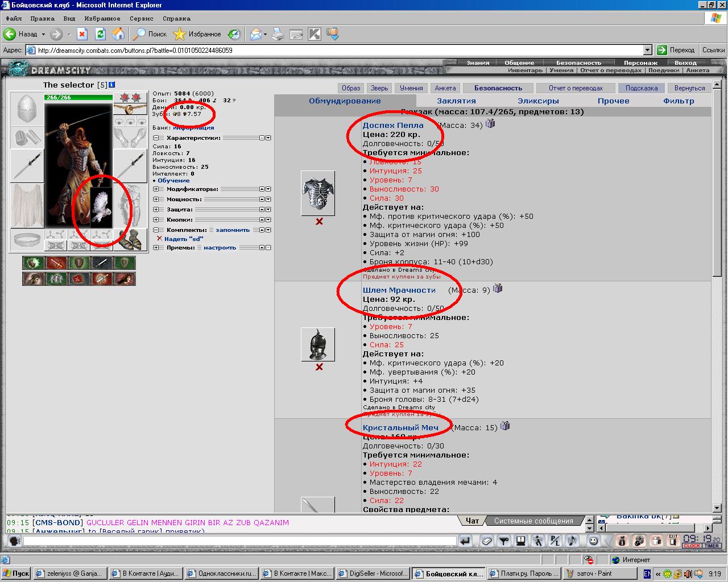
Task: Click the red X under Шлем Мрачности
Action: (x=319, y=367)
